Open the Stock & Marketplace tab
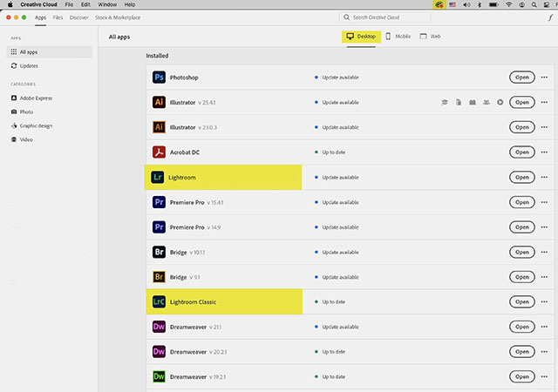This screenshot has height=392, width=558. tap(118, 17)
